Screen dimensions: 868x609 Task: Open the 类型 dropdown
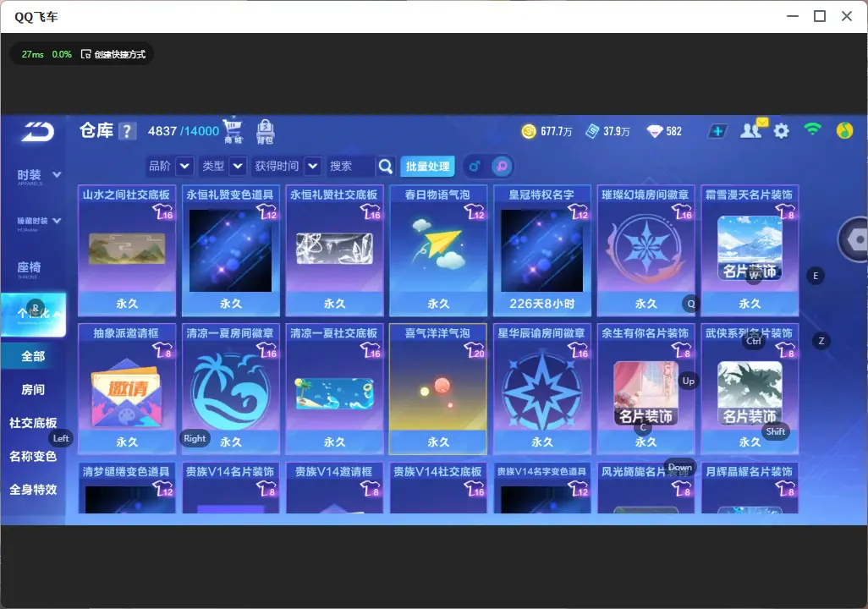pos(238,166)
